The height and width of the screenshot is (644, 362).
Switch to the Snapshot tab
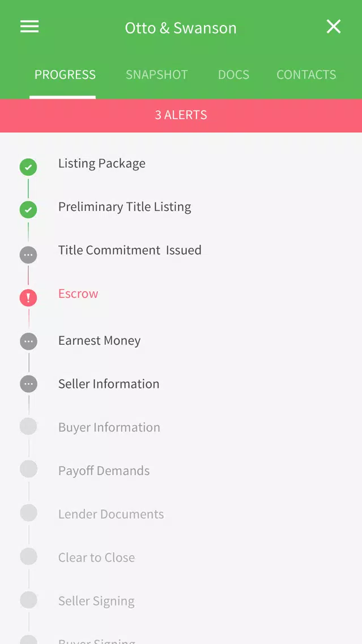pyautogui.click(x=156, y=74)
